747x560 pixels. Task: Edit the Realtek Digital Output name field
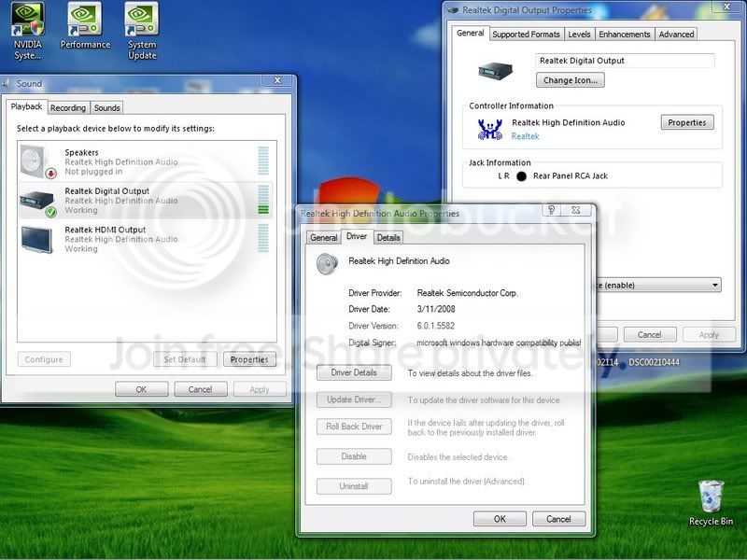pos(625,61)
